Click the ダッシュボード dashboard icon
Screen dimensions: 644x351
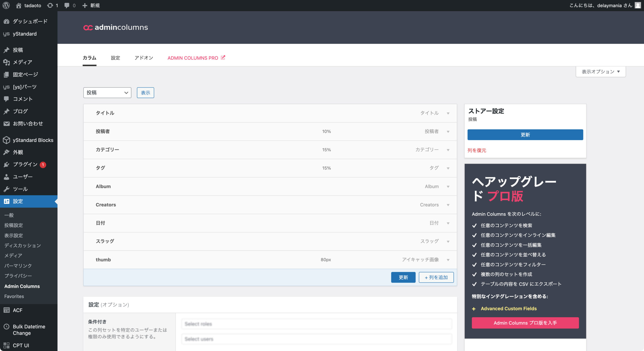pyautogui.click(x=7, y=21)
